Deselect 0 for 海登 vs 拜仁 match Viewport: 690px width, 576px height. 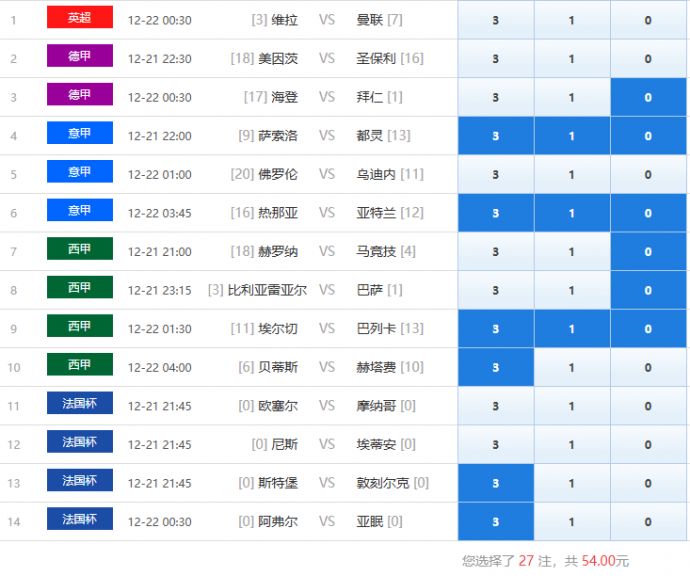click(x=648, y=97)
